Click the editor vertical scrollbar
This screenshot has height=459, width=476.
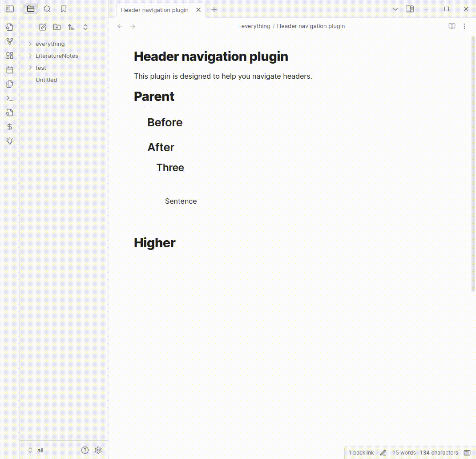[x=472, y=164]
